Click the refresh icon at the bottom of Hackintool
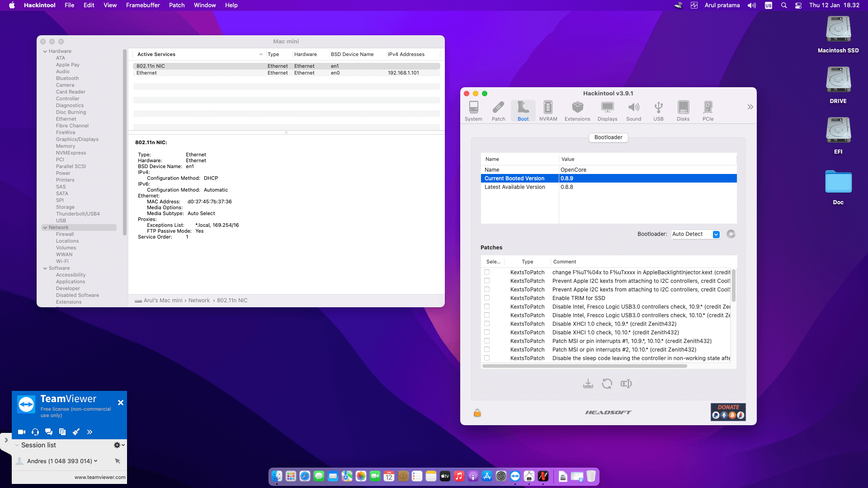The width and height of the screenshot is (868, 488). coord(607,383)
